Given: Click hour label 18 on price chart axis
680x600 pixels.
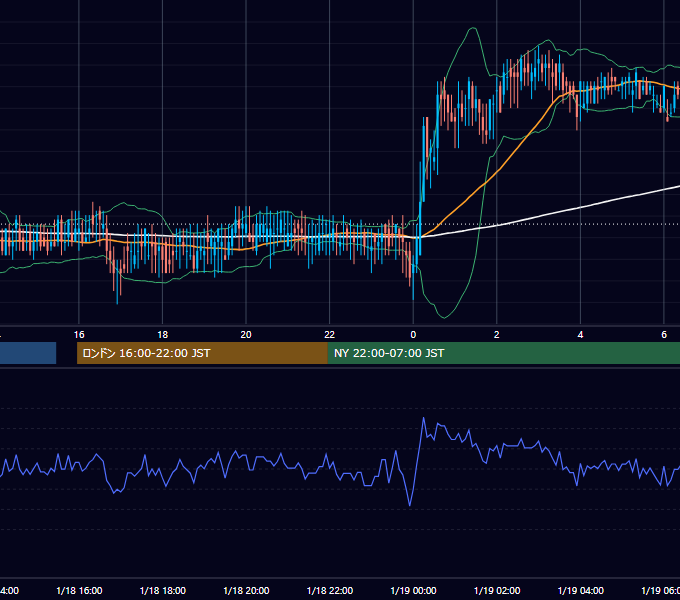Looking at the screenshot, I should [x=163, y=334].
